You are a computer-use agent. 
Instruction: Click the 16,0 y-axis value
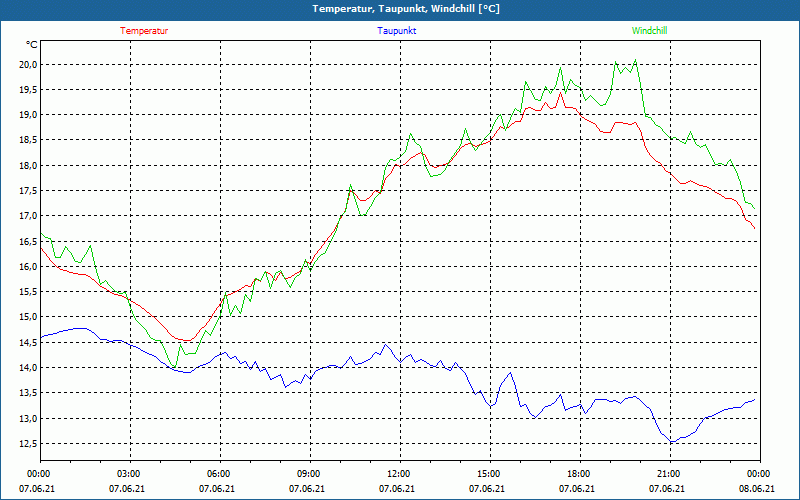(x=29, y=266)
